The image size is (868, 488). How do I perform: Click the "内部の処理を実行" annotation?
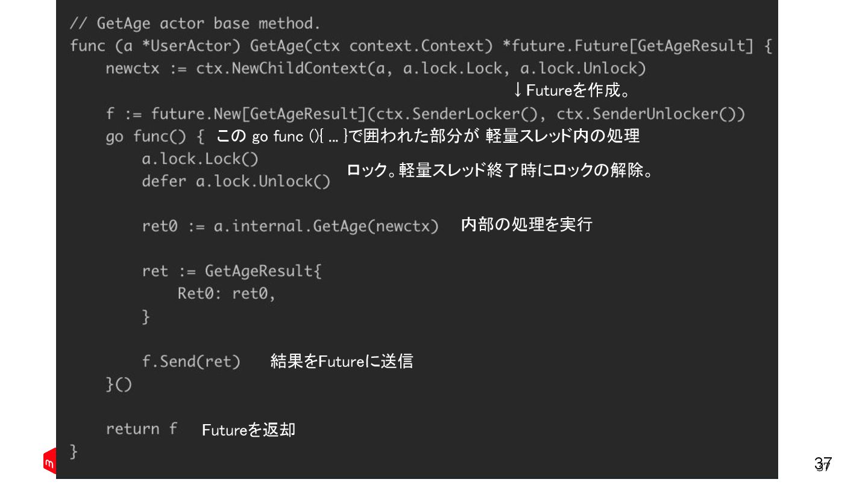click(526, 225)
